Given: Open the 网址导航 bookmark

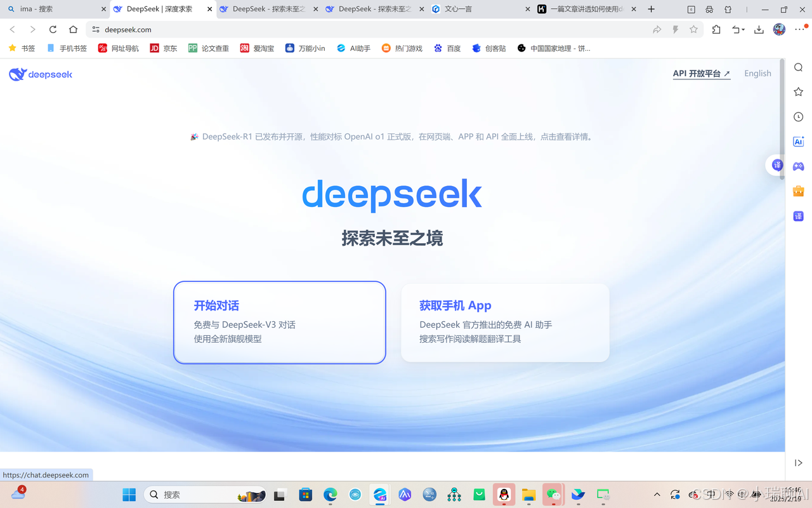Looking at the screenshot, I should (x=119, y=48).
